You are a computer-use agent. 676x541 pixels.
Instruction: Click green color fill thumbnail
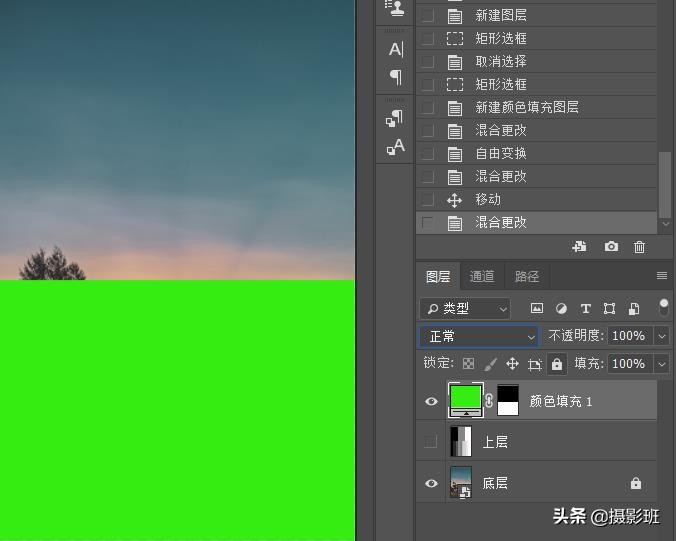pos(466,400)
